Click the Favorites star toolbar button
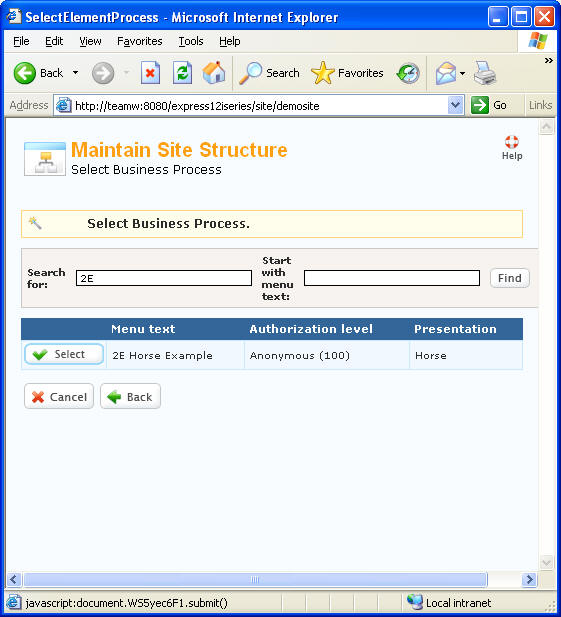Image resolution: width=561 pixels, height=617 pixels. point(347,73)
